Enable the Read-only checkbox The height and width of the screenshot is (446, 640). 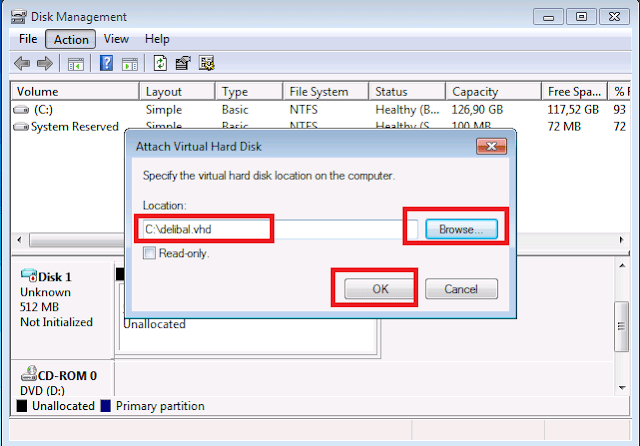pyautogui.click(x=149, y=254)
